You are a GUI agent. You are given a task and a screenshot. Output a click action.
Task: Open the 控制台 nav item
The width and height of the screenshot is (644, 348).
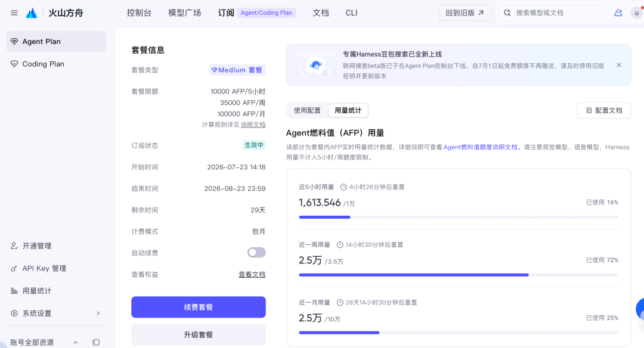click(x=139, y=13)
